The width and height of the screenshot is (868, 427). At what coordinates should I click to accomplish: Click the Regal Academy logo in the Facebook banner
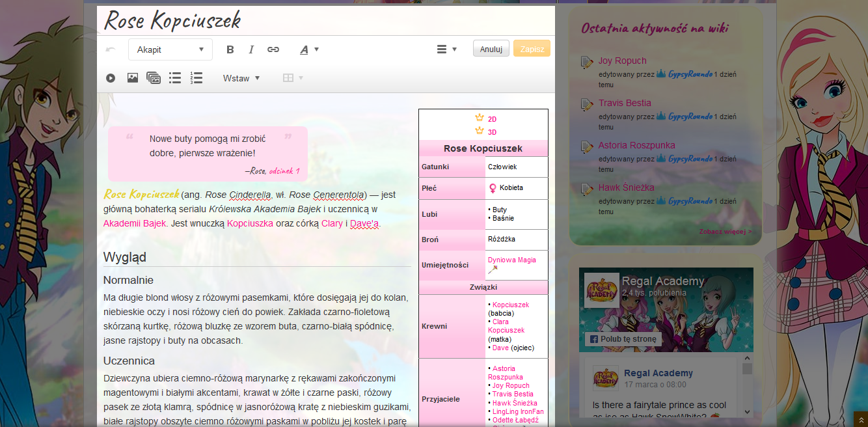(601, 290)
